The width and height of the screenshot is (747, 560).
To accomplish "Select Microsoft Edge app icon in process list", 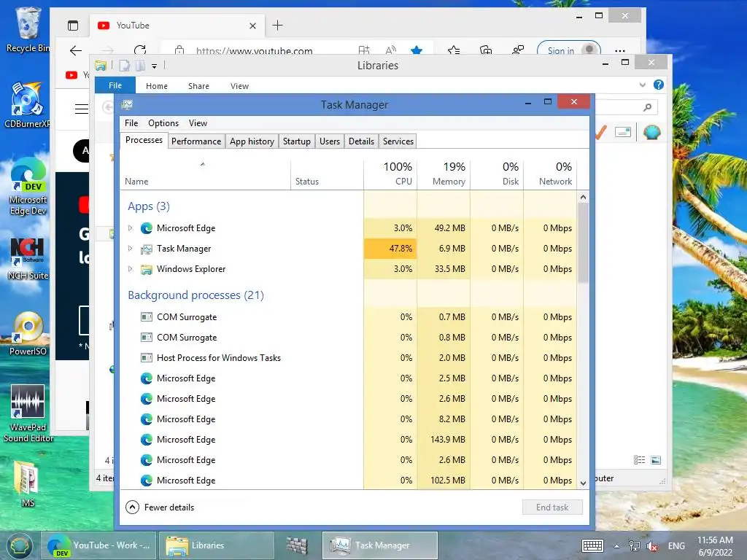I will click(146, 228).
